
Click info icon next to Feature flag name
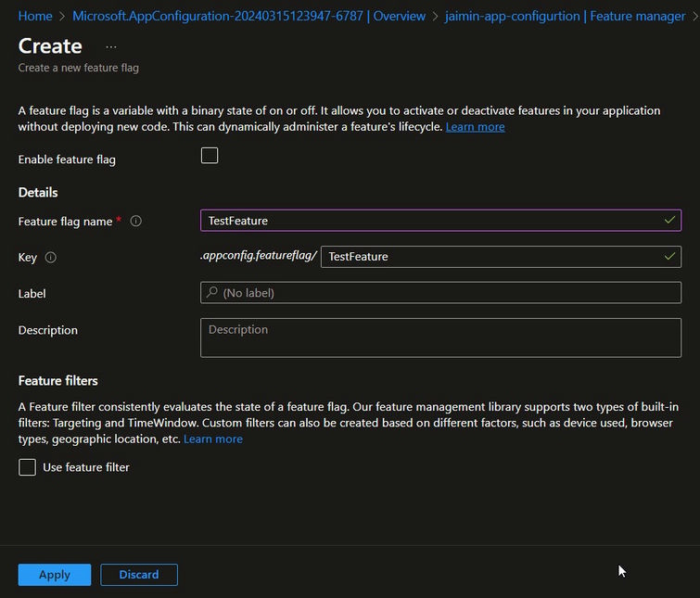tap(136, 222)
